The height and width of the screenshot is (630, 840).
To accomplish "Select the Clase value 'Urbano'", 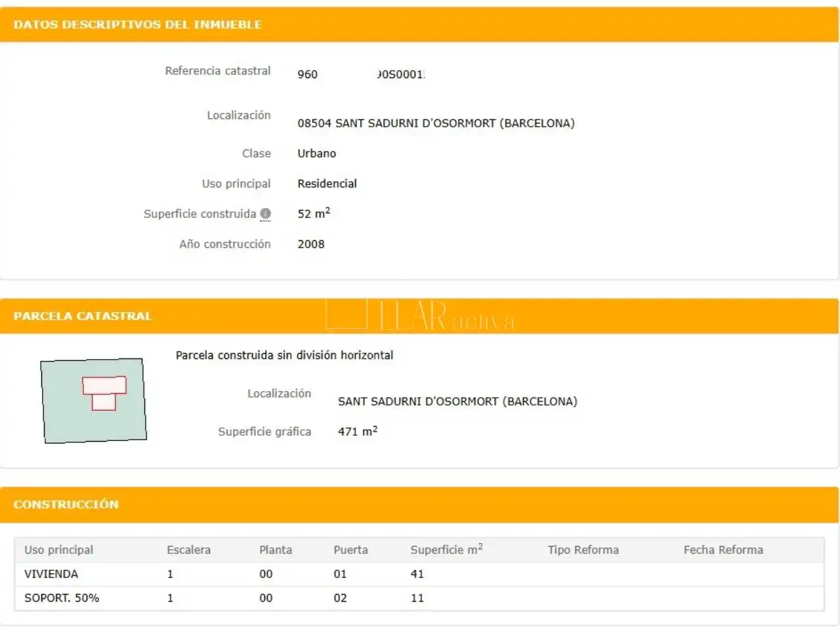I will click(x=316, y=153).
